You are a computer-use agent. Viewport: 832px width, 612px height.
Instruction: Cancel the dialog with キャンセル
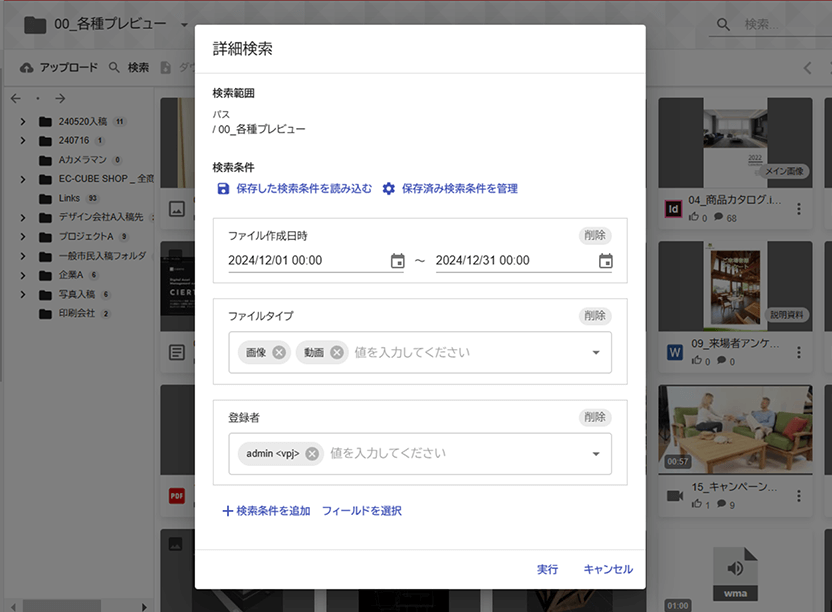coord(608,569)
